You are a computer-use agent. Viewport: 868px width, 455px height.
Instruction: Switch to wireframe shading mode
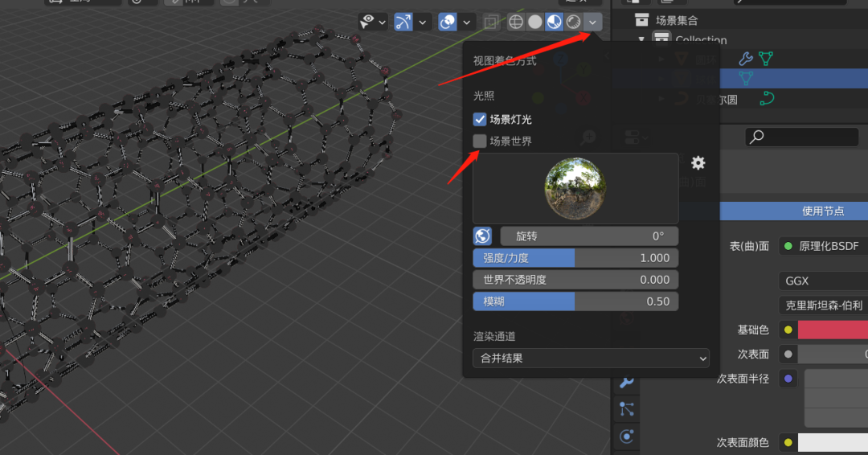point(516,22)
